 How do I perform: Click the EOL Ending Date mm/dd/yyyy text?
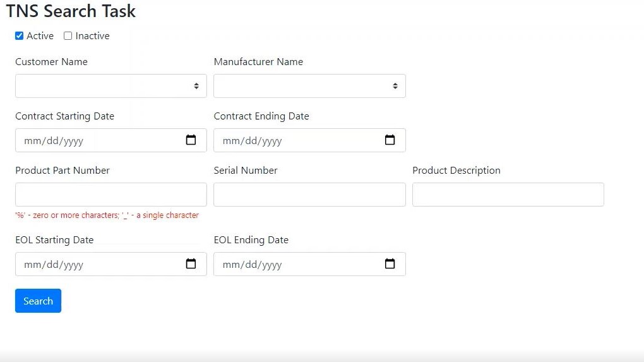(x=253, y=265)
